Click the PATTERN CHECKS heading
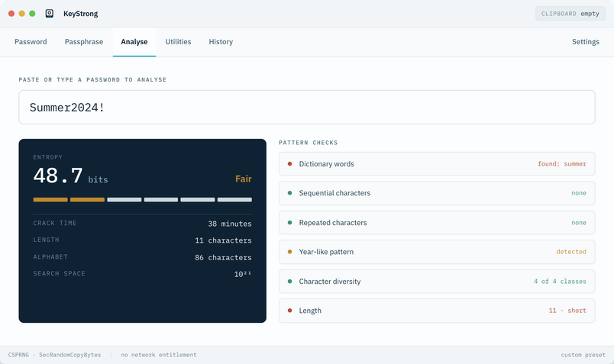Viewport: 614px width, 364px height. point(309,143)
